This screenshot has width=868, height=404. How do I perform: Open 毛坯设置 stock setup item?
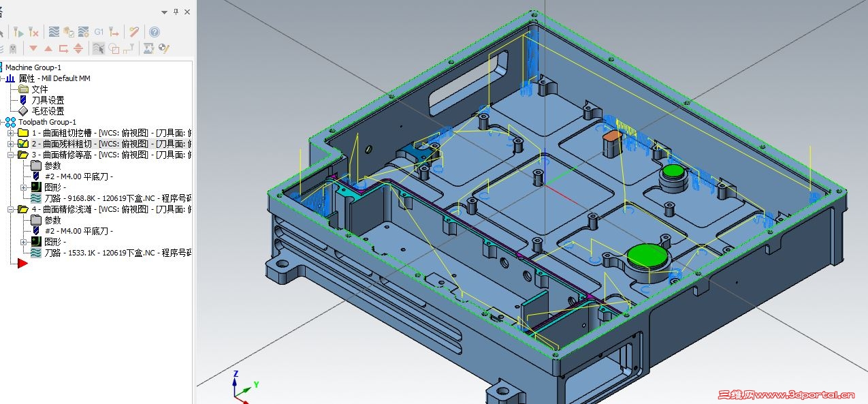click(48, 111)
